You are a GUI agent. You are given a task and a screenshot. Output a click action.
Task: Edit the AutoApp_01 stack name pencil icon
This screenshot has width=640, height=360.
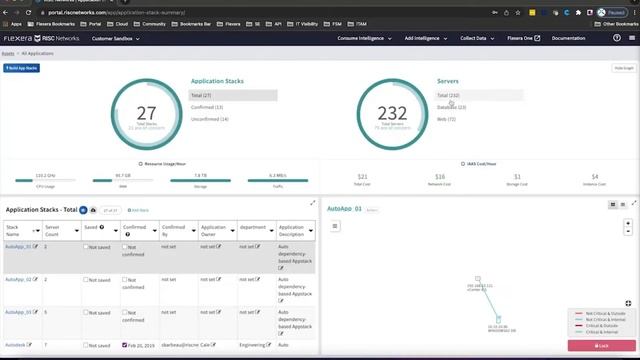(x=36, y=247)
